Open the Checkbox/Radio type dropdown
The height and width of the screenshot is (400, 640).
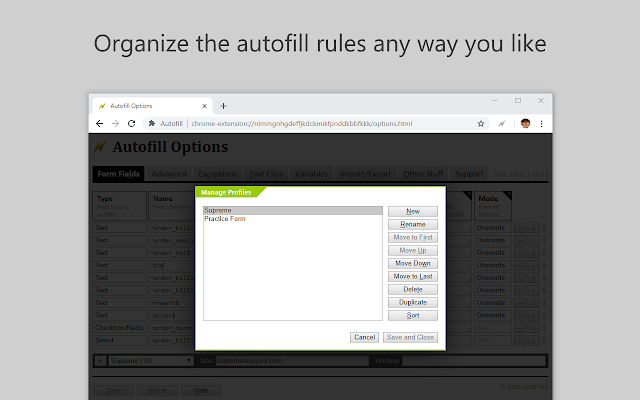click(119, 328)
